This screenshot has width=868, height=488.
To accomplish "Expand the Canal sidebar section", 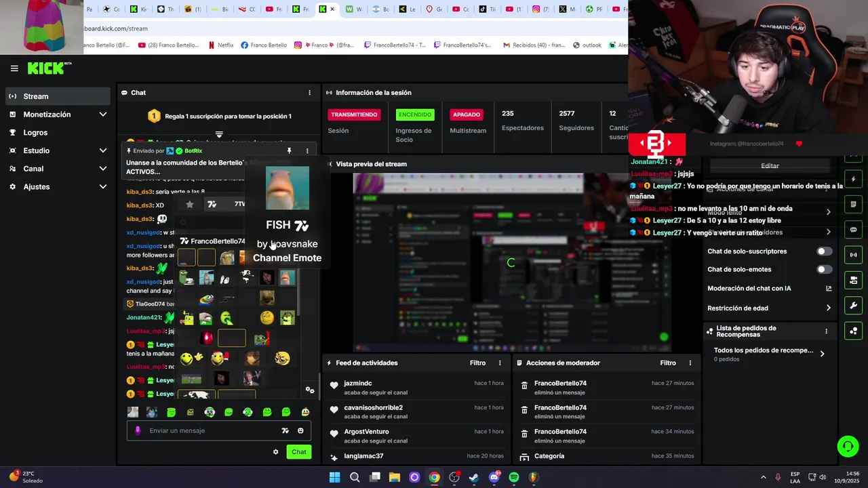I will coord(57,169).
